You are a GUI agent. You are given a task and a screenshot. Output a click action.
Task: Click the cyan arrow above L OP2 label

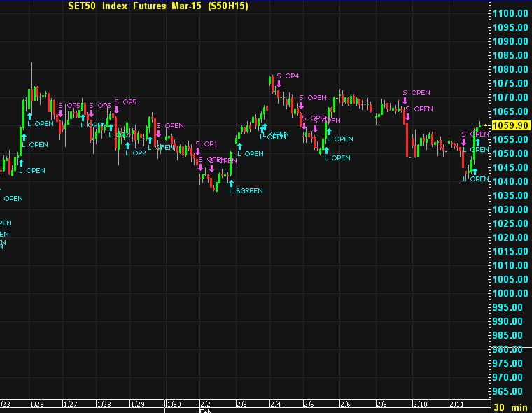(127, 145)
